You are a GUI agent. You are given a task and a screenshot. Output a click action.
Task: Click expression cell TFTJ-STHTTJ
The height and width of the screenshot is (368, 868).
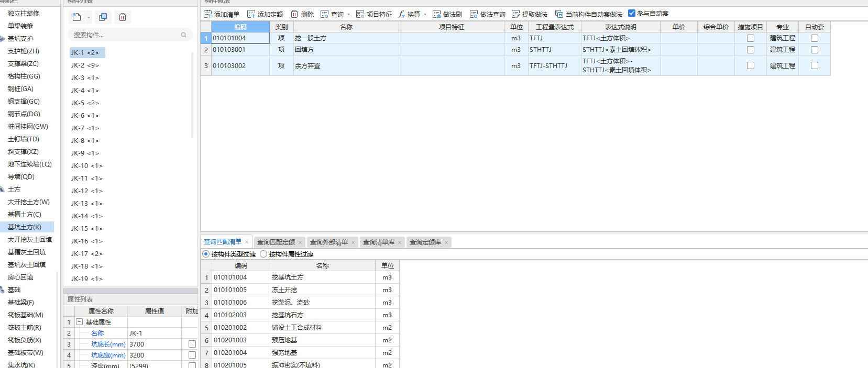point(554,66)
